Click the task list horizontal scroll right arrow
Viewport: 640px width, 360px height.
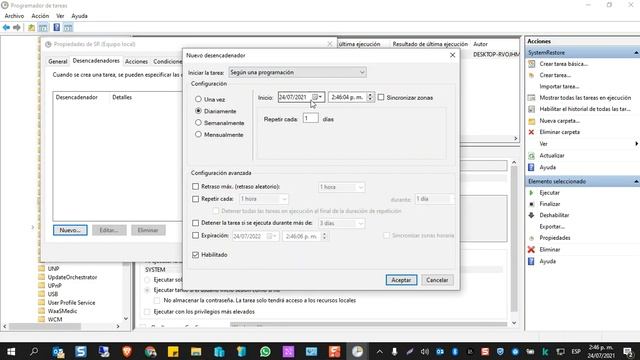tap(516, 138)
